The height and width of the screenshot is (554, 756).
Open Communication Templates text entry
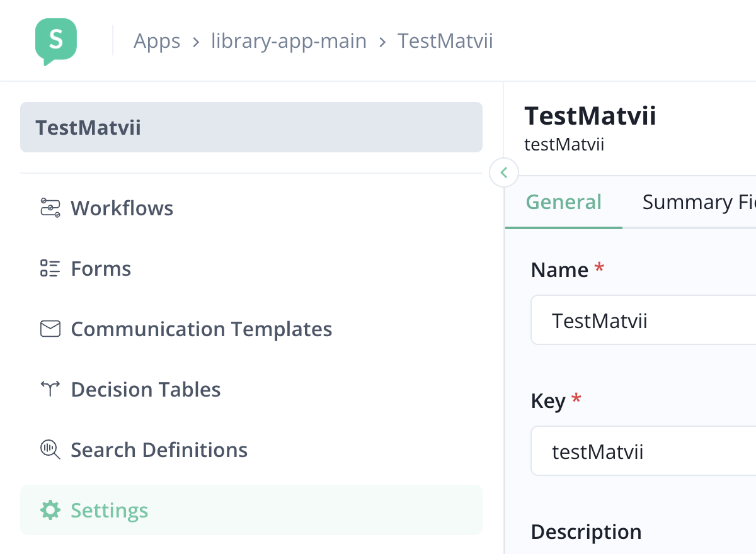[x=202, y=329]
